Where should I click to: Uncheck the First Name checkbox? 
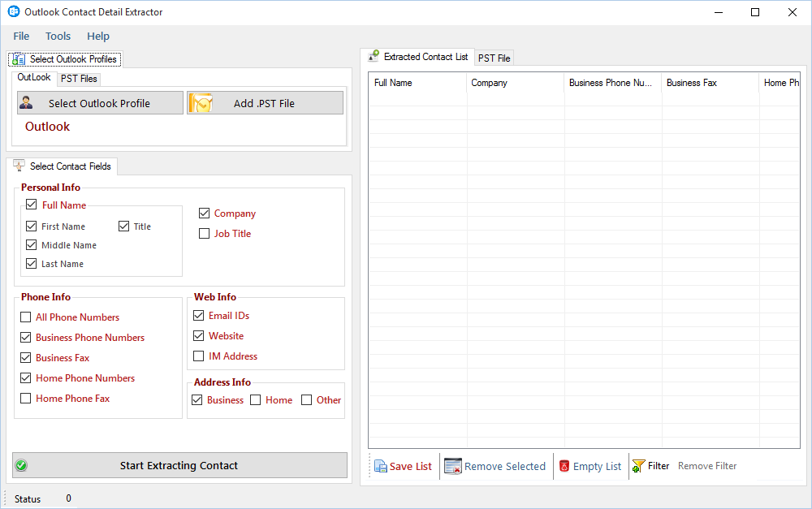[x=31, y=226]
